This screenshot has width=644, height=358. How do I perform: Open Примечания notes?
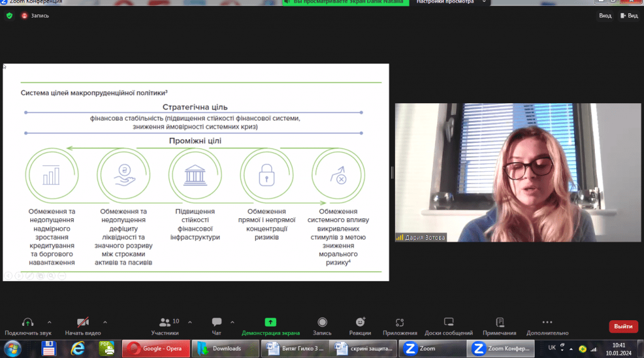499,323
